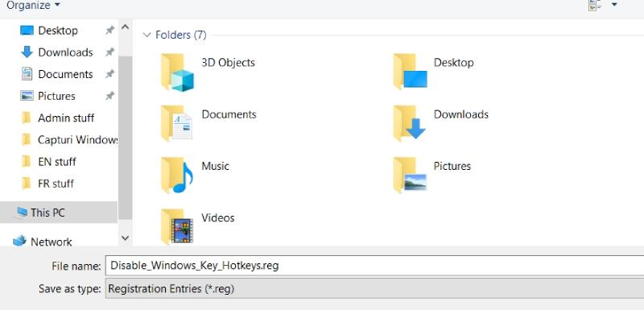644x310 pixels.
Task: Click the Videos folder label
Action: pos(218,218)
